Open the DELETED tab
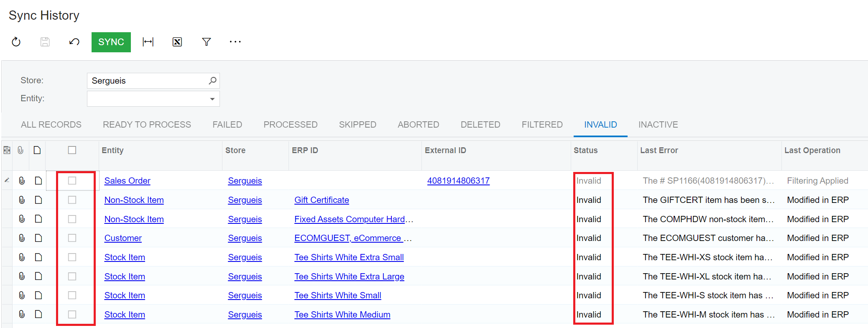The height and width of the screenshot is (328, 868). point(480,125)
